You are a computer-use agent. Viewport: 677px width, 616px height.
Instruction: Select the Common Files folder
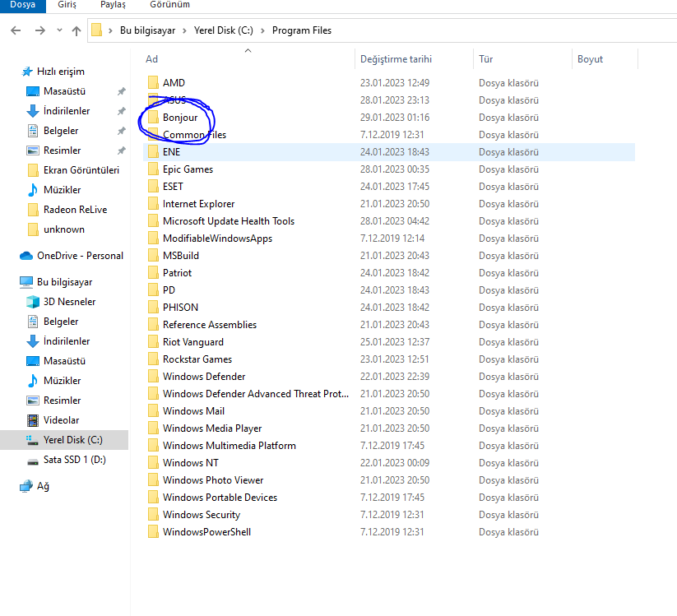194,135
